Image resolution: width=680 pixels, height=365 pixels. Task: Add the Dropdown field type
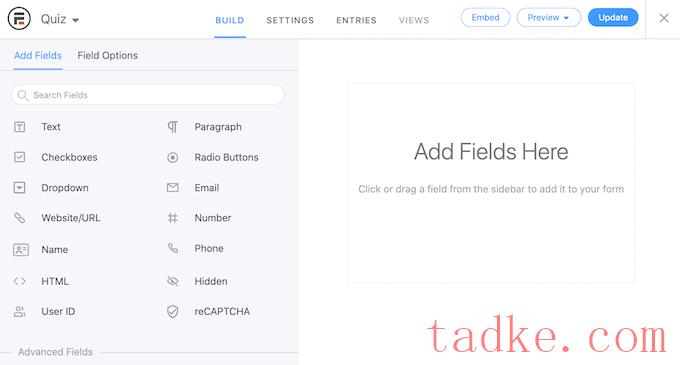point(51,188)
